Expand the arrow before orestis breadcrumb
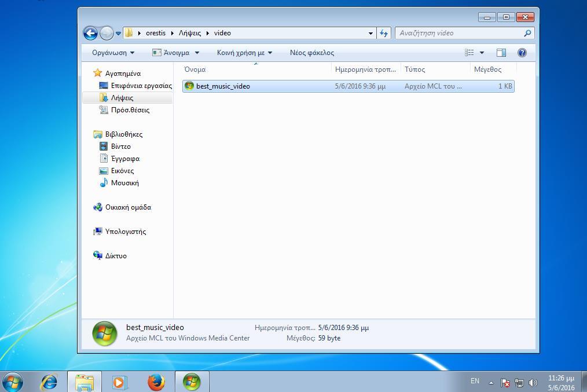Viewport: 587px width, 392px height. point(140,33)
